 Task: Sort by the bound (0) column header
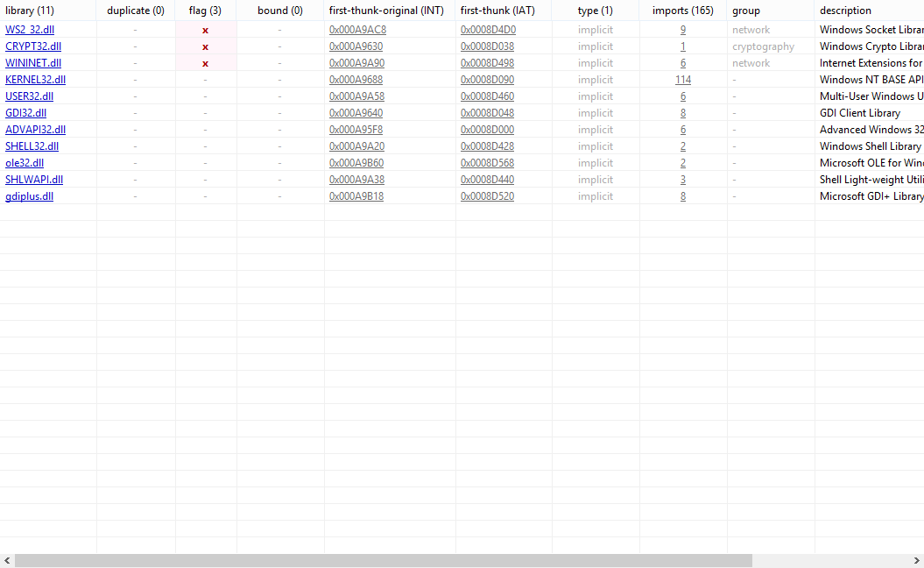[x=280, y=11]
